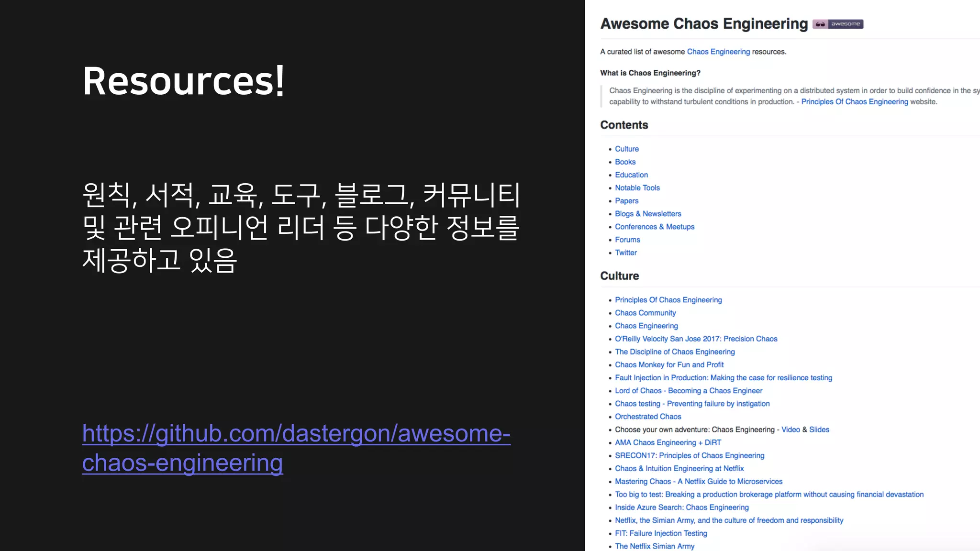Viewport: 980px width, 551px height.
Task: Click The Netflix Simian Army link
Action: point(654,546)
